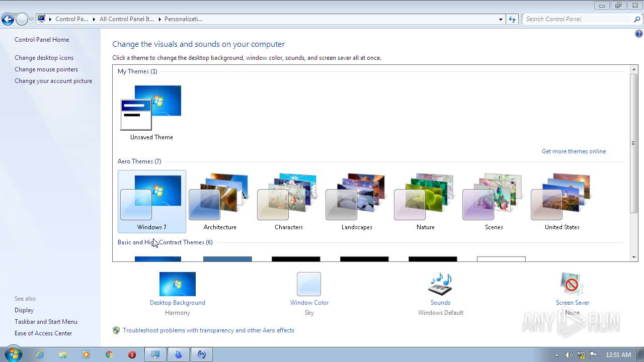Open the network tray icon

[581, 354]
